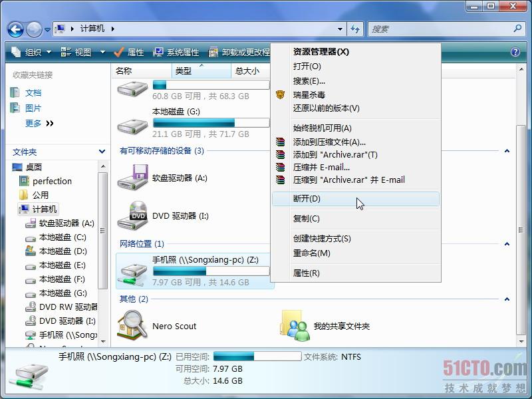The width and height of the screenshot is (532, 399).
Task: Expand the 视图 views dropdown arrow
Action: (102, 53)
